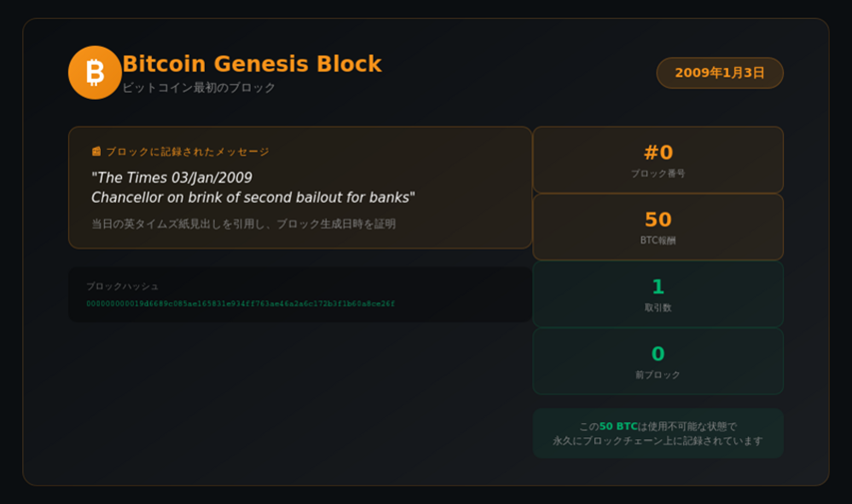Screen dimensions: 852x504
Task: Click the BTC報酬 caption
Action: [658, 241]
